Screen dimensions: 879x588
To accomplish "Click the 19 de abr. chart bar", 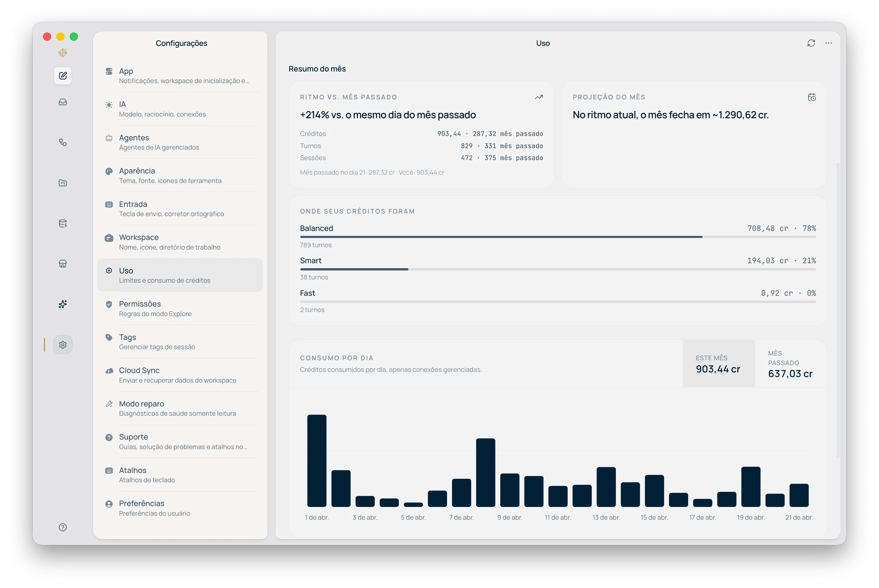I will pos(750,486).
